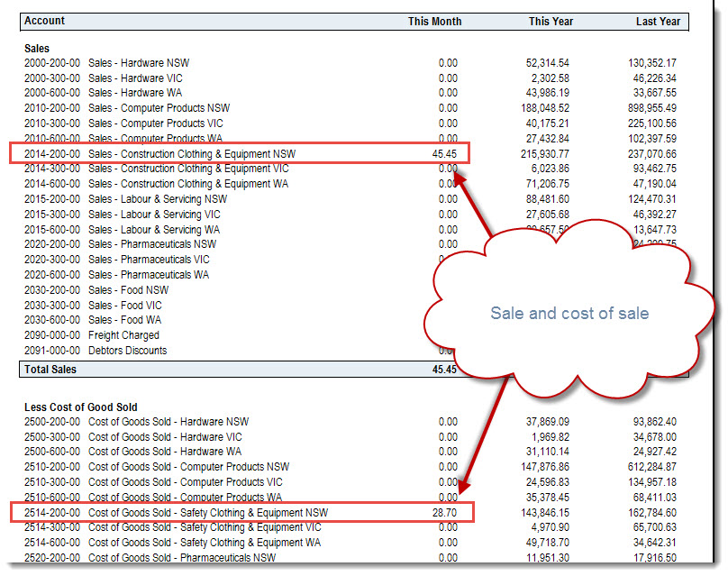Click the 45.45 This Month sales amount
The width and height of the screenshot is (728, 576).
pos(444,154)
